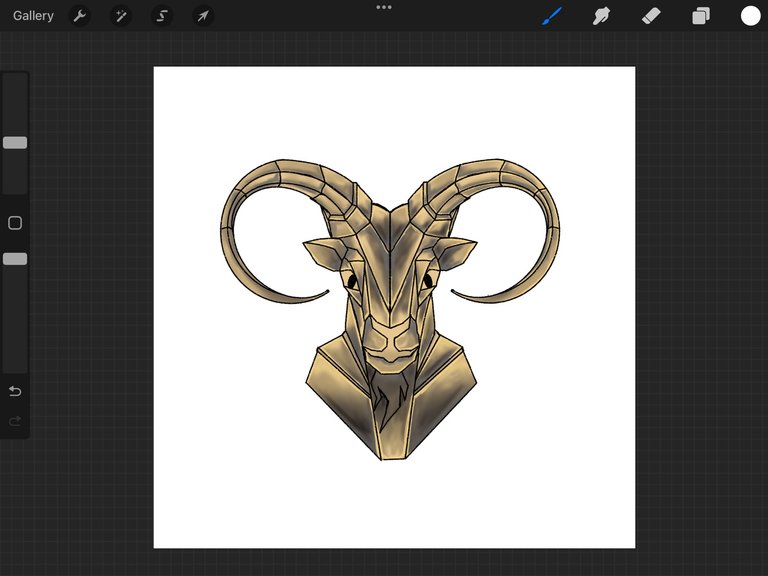The image size is (768, 576).
Task: Select the Brush paint tool
Action: 552,16
